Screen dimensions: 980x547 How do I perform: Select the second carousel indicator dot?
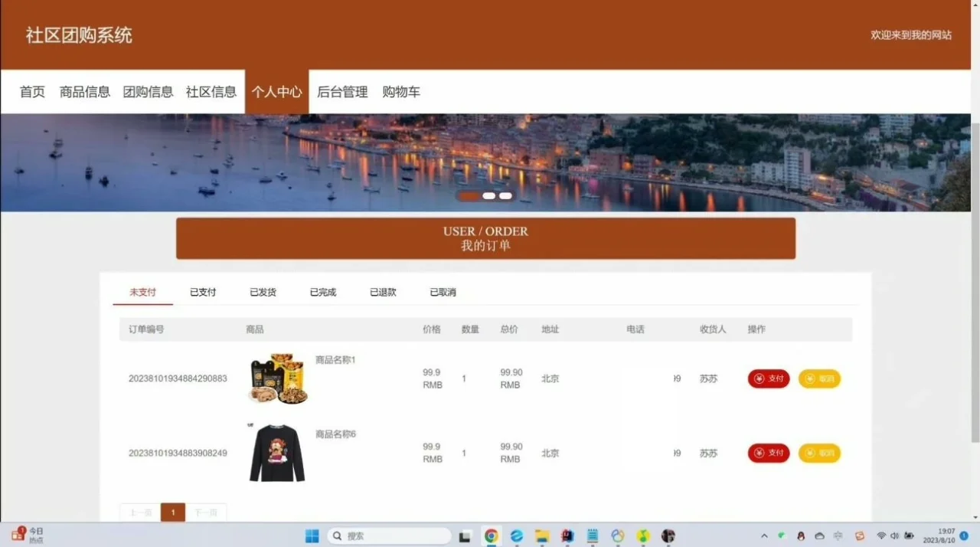tap(488, 195)
